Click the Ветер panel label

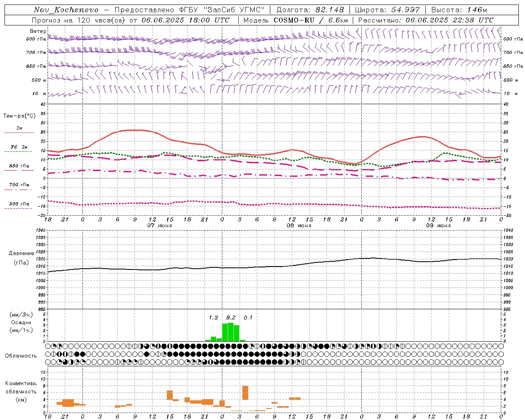[38, 31]
